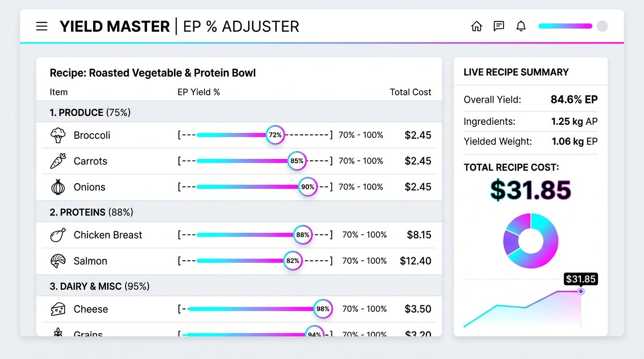Collapse the 2. PROTEINS section header
Screen dimensions: 644x359
[x=239, y=212]
